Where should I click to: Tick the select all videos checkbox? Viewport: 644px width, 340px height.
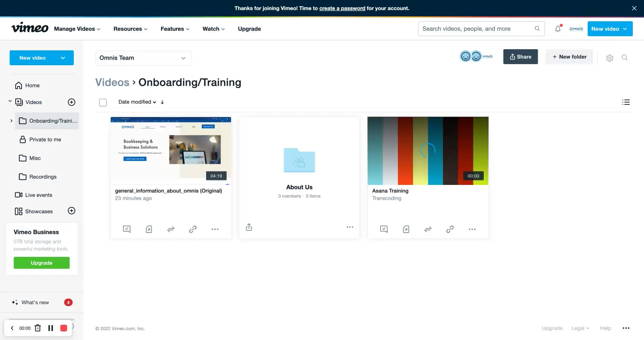103,102
